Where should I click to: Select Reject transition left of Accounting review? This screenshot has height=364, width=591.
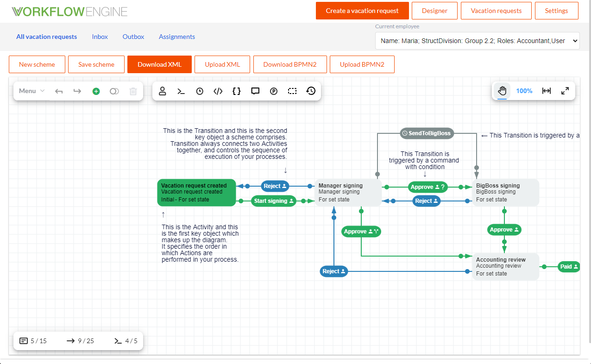[x=334, y=271]
